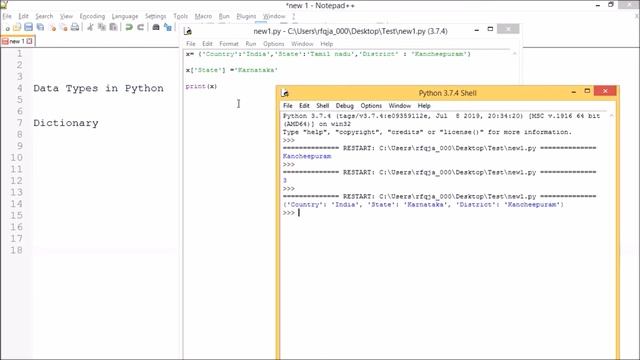The height and width of the screenshot is (360, 640).
Task: Open Notepad++ Plugins menu
Action: [246, 16]
